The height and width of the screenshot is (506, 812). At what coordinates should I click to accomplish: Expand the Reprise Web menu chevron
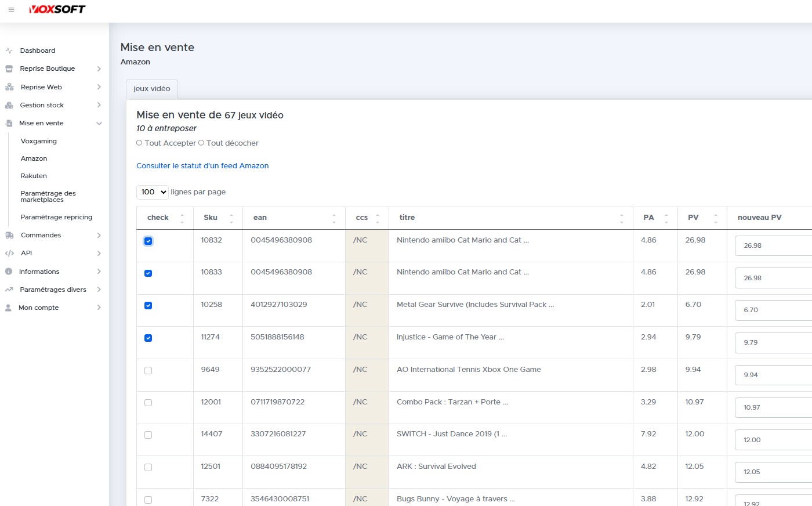99,87
